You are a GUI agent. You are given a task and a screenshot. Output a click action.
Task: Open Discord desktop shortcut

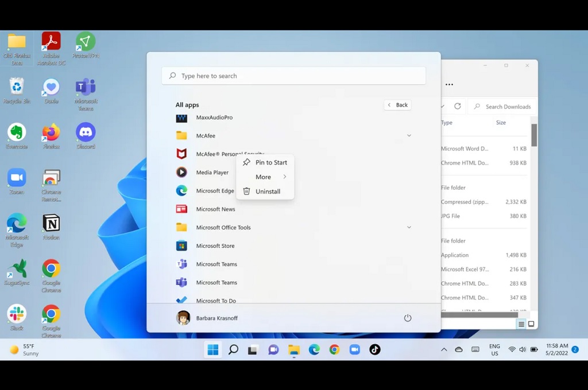click(86, 136)
